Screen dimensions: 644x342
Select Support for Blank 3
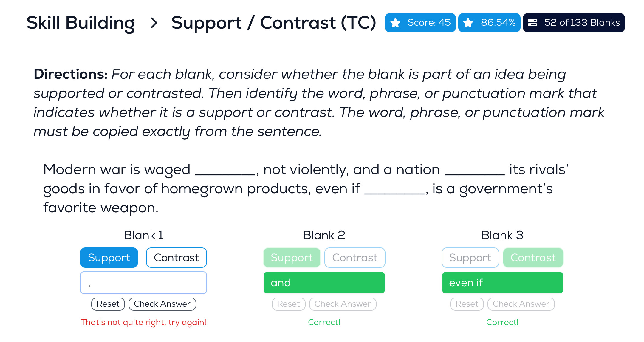(x=470, y=258)
